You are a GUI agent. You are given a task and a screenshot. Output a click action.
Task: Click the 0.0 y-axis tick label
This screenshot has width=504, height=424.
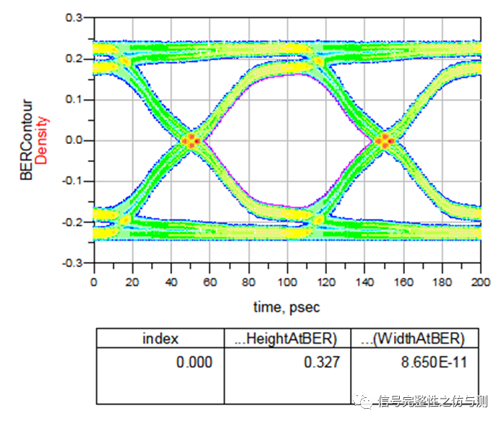coord(74,140)
